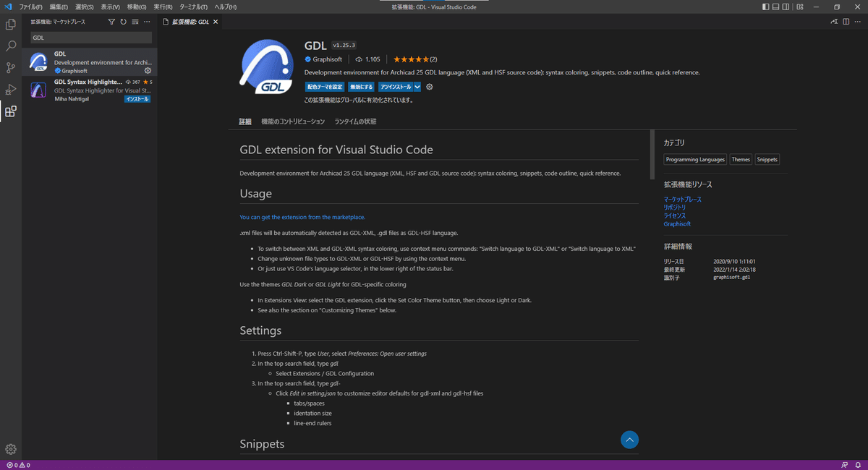Click the split editor icon
Viewport: 868px width, 470px height.
pyautogui.click(x=846, y=22)
